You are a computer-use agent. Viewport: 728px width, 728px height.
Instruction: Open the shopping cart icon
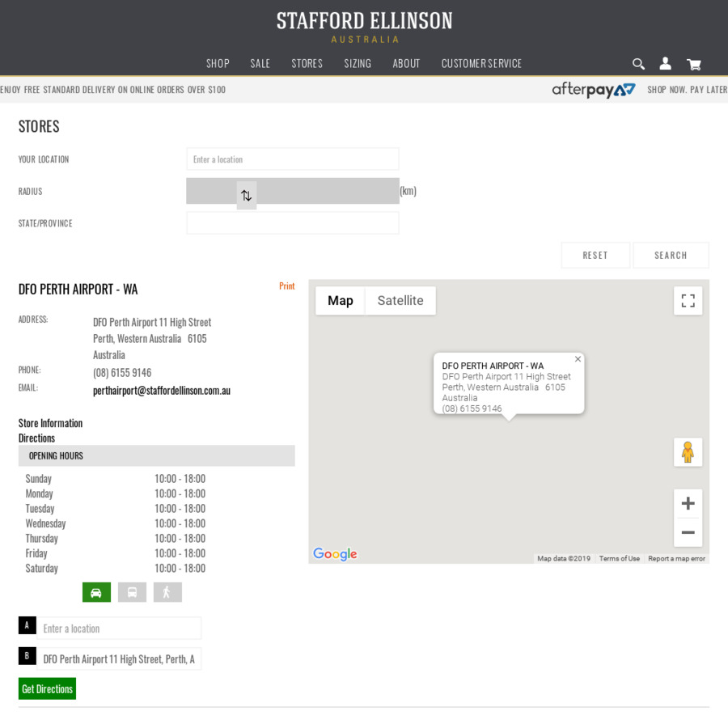tap(694, 64)
